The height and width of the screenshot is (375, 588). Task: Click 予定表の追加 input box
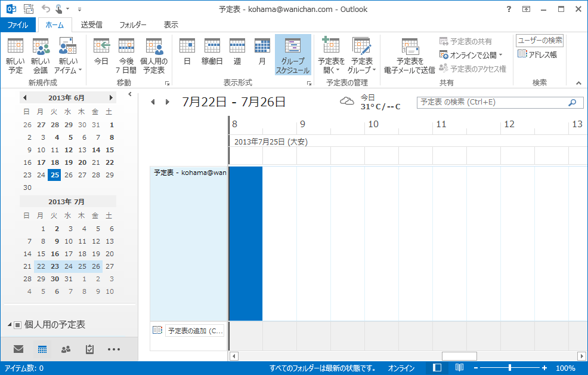tap(195, 331)
